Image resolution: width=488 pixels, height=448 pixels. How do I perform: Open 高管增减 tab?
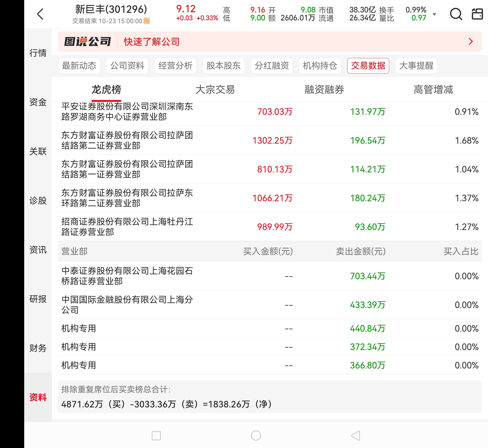[433, 89]
